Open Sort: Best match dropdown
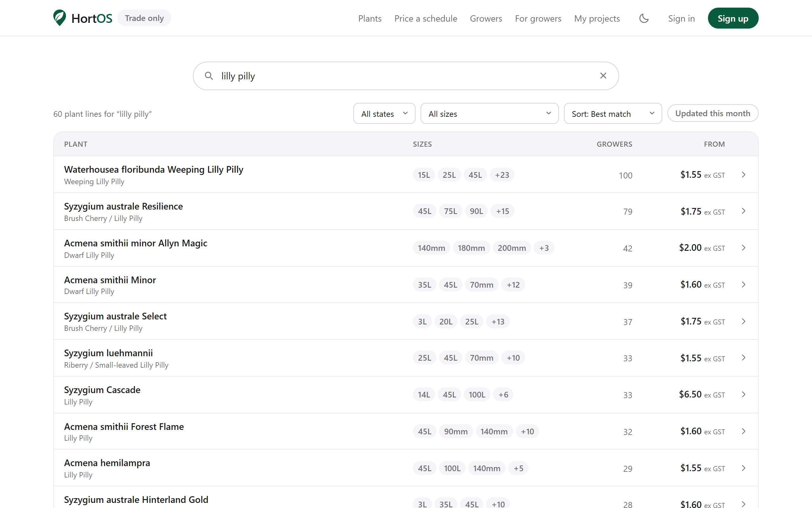The height and width of the screenshot is (508, 812). [613, 114]
